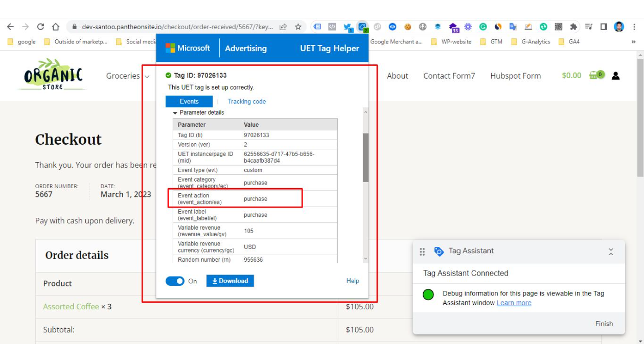Click Finish in Tag Assistant
The height and width of the screenshot is (362, 644).
point(604,324)
